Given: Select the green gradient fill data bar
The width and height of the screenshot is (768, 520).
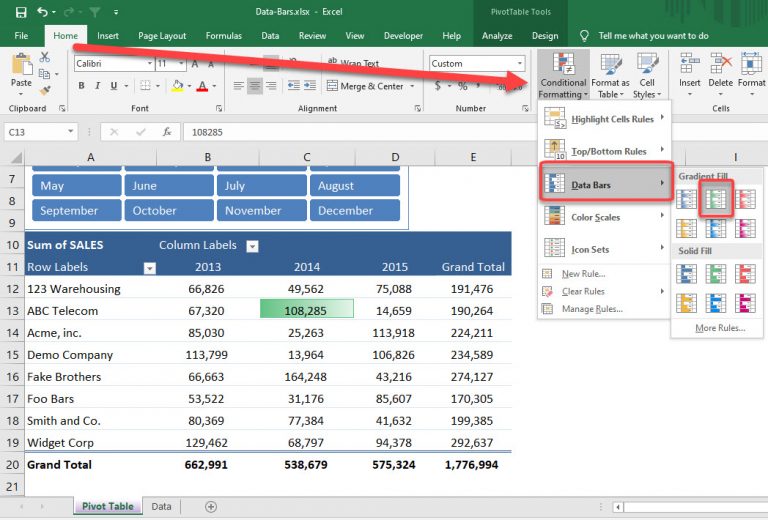Looking at the screenshot, I should pos(716,200).
